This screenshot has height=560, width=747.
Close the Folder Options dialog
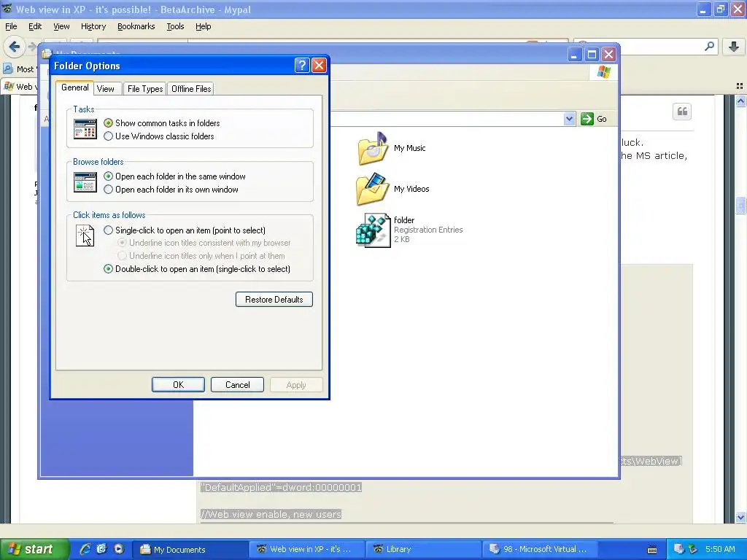coord(319,65)
